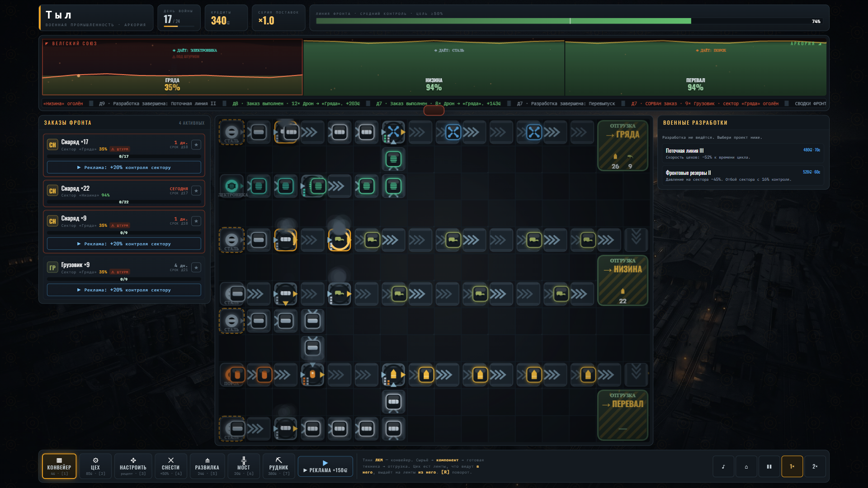Click down-arrow conveyor ending shell row
The width and height of the screenshot is (868, 488).
click(636, 375)
